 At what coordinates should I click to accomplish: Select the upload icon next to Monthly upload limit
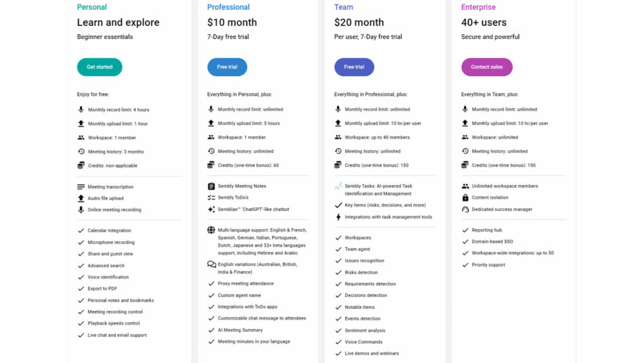tap(80, 123)
